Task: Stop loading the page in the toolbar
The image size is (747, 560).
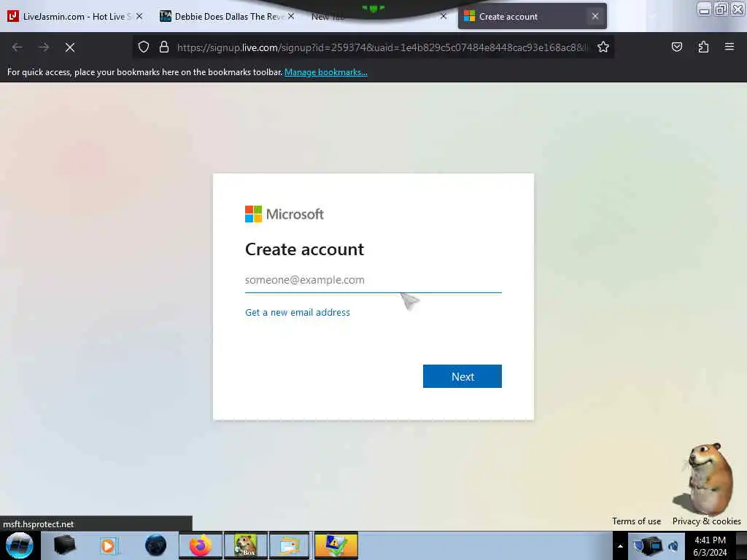Action: click(x=70, y=47)
